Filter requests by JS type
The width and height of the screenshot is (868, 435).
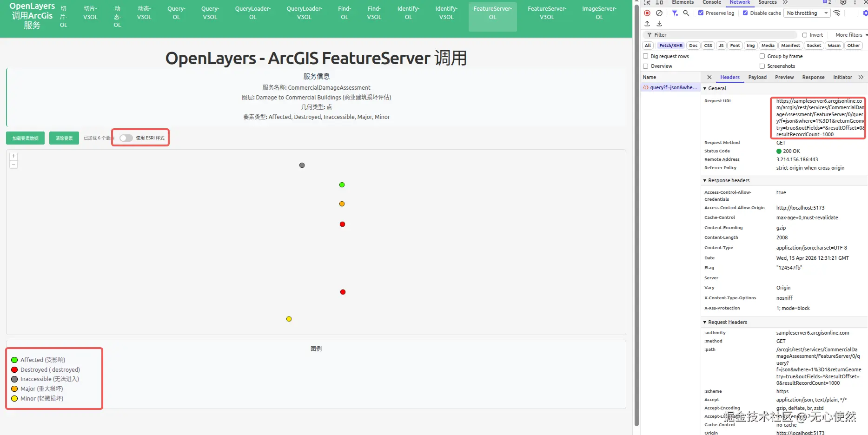tap(721, 46)
